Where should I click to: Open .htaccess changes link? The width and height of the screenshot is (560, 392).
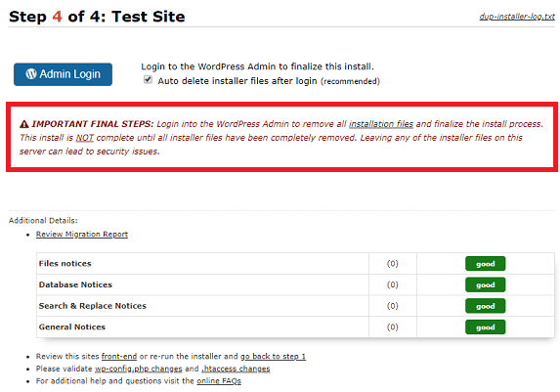click(236, 369)
